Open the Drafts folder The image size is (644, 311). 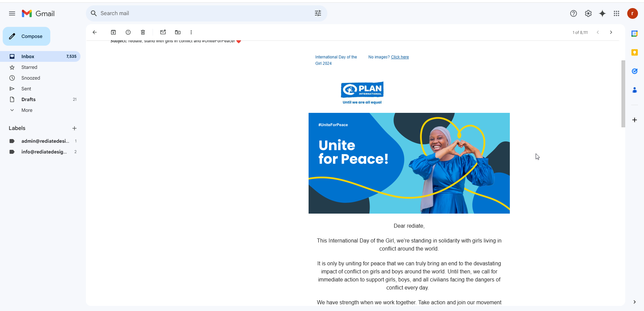click(29, 99)
